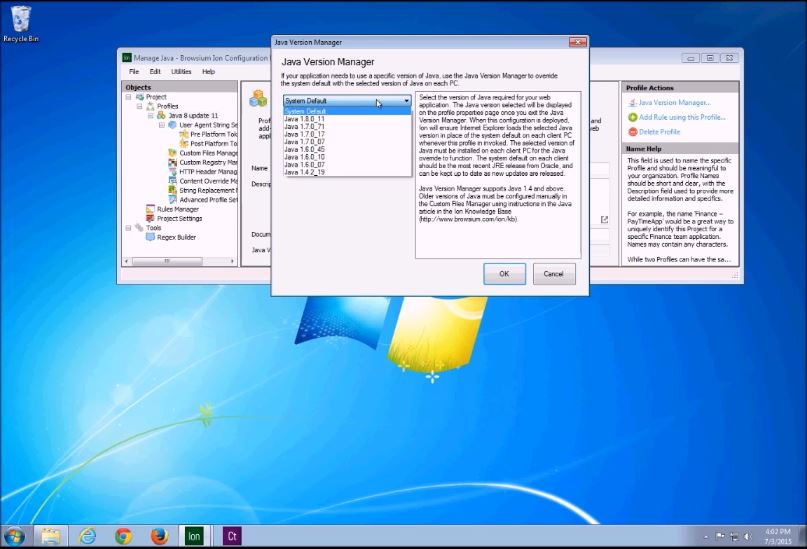Click the documentation external link icon
This screenshot has width=807, height=549.
(x=604, y=219)
